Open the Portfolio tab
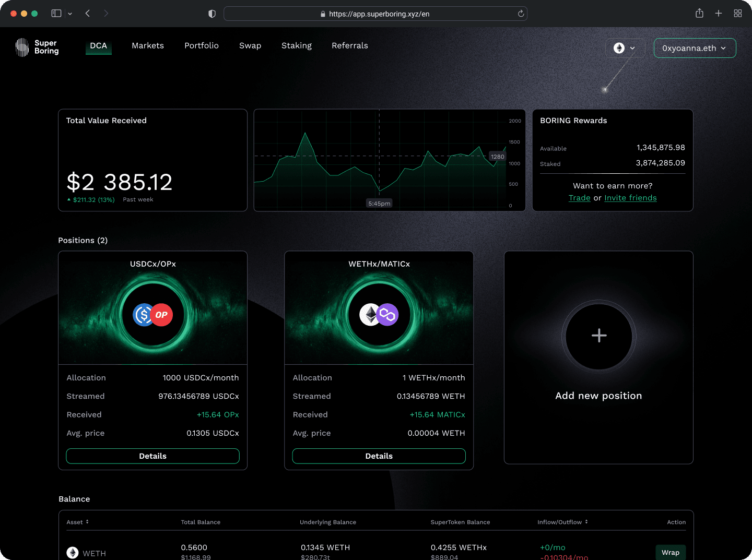The image size is (752, 560). click(x=202, y=46)
